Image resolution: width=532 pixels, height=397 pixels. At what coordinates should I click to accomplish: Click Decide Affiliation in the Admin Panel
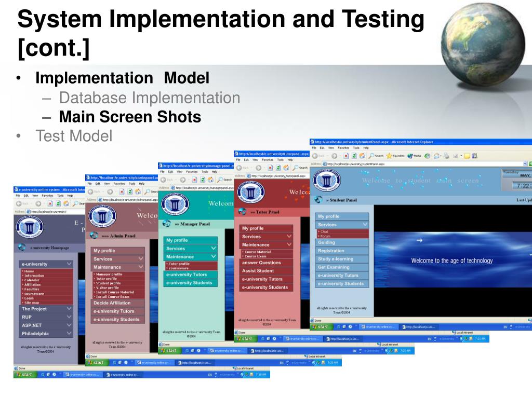tap(118, 303)
